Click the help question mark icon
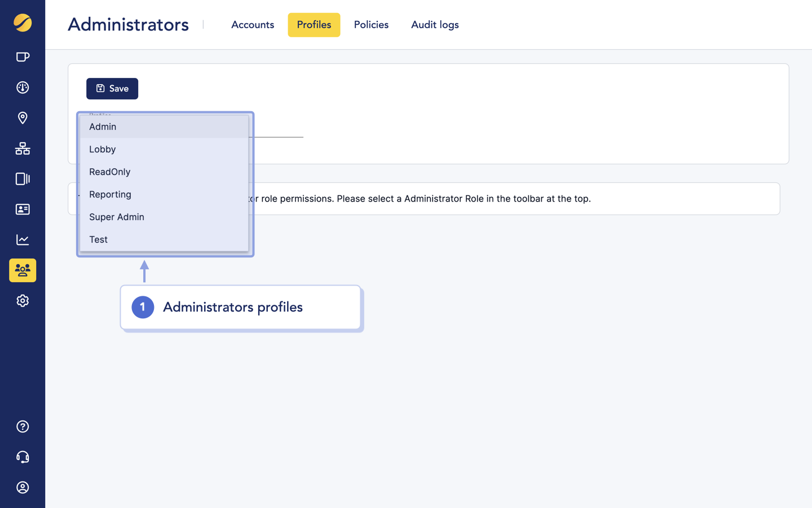The height and width of the screenshot is (508, 812). 23,426
